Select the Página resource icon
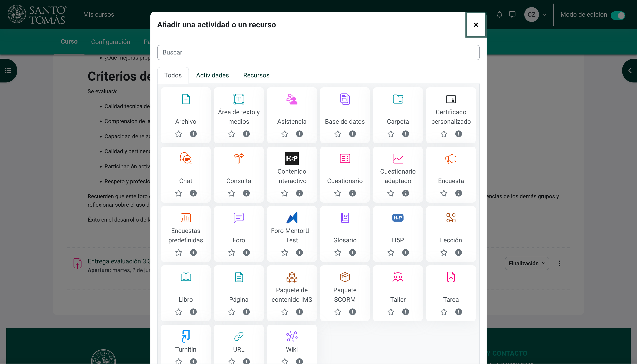The width and height of the screenshot is (637, 364). pos(239,277)
